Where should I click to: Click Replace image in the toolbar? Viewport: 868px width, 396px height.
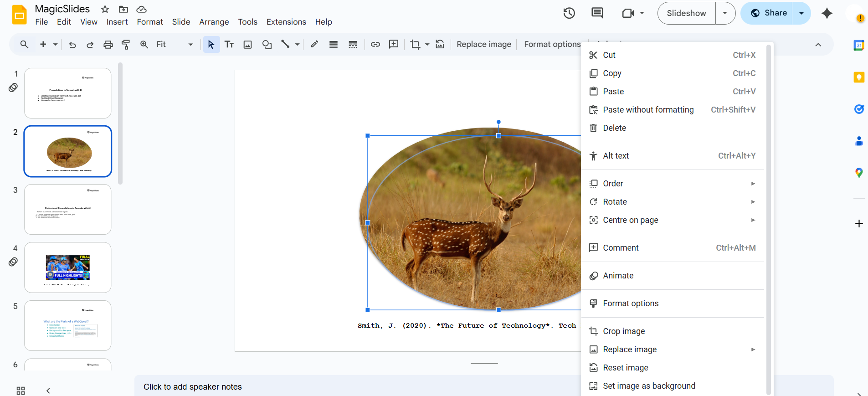pos(483,45)
